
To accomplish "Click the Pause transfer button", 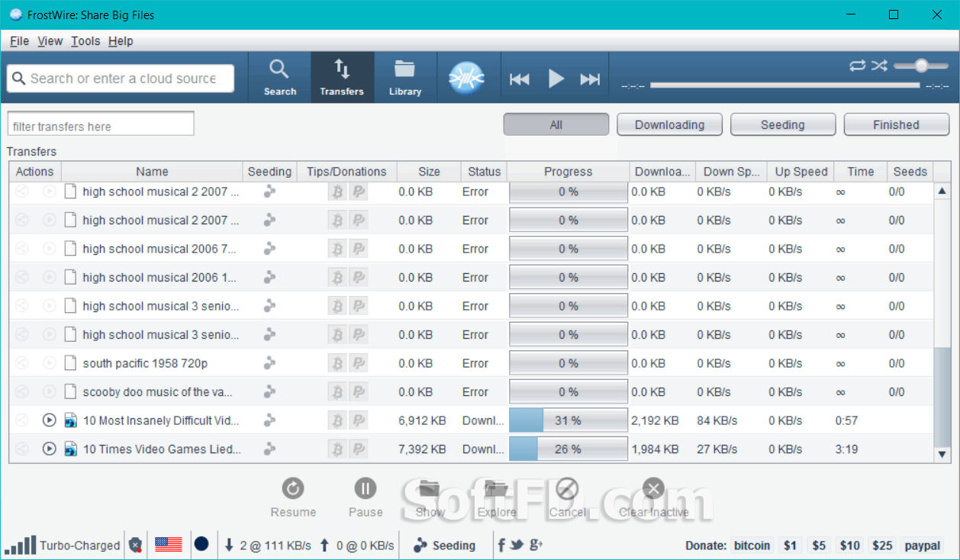I will [x=366, y=497].
